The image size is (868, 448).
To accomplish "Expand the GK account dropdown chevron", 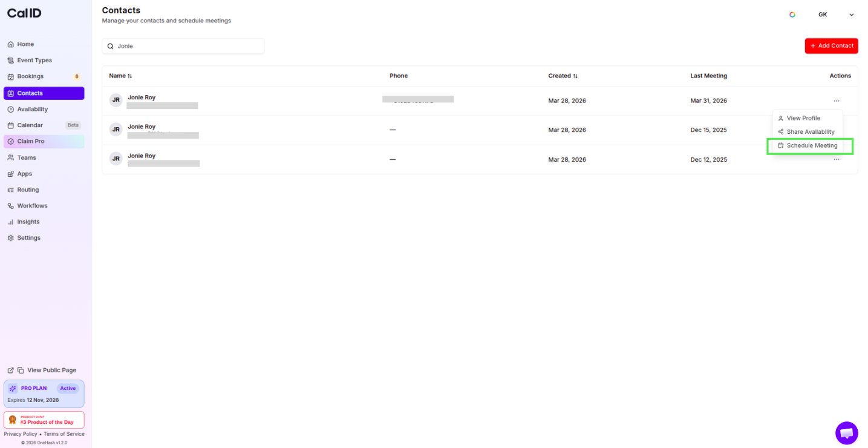I will (x=852, y=15).
